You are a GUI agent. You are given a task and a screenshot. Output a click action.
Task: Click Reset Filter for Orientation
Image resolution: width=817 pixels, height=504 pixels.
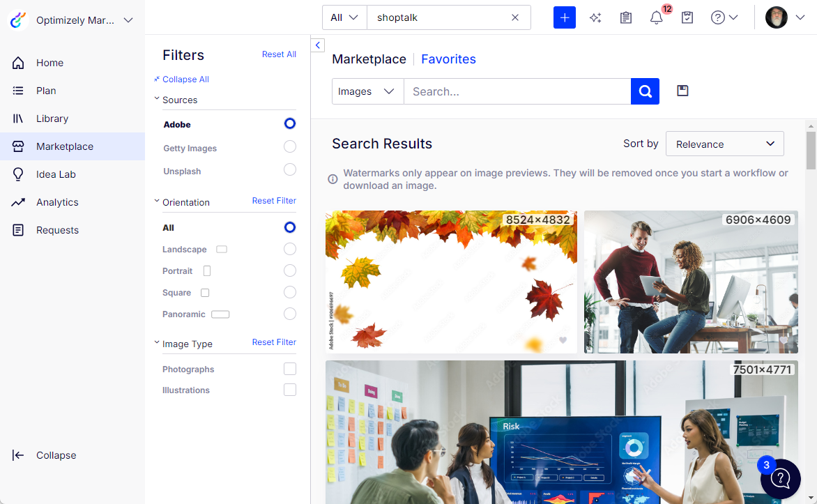pyautogui.click(x=273, y=201)
